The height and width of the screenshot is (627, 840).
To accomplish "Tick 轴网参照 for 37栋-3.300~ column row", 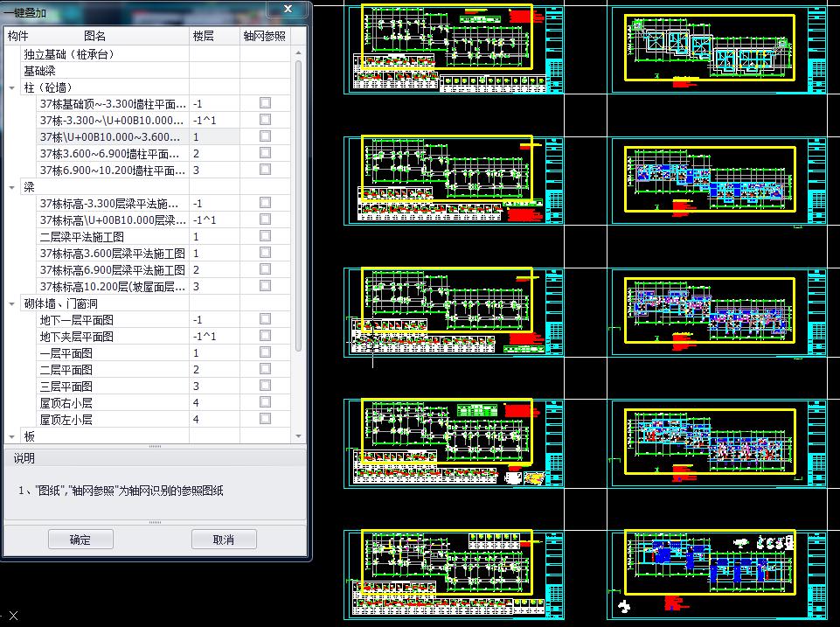I will (x=265, y=120).
